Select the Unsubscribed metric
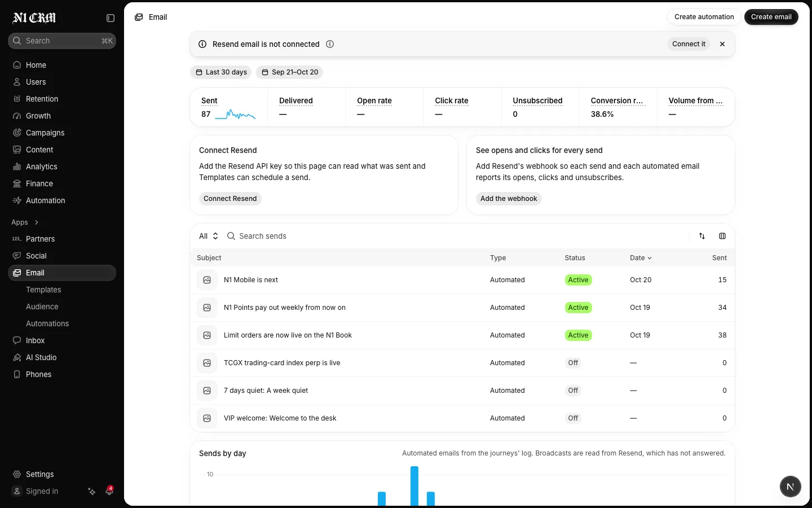This screenshot has width=812, height=508. tap(540, 107)
